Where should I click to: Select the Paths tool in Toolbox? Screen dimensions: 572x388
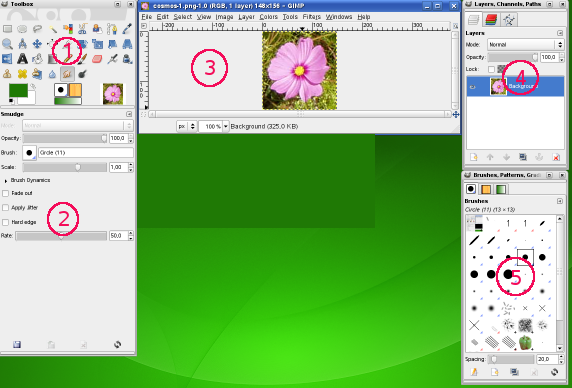[x=112, y=29]
